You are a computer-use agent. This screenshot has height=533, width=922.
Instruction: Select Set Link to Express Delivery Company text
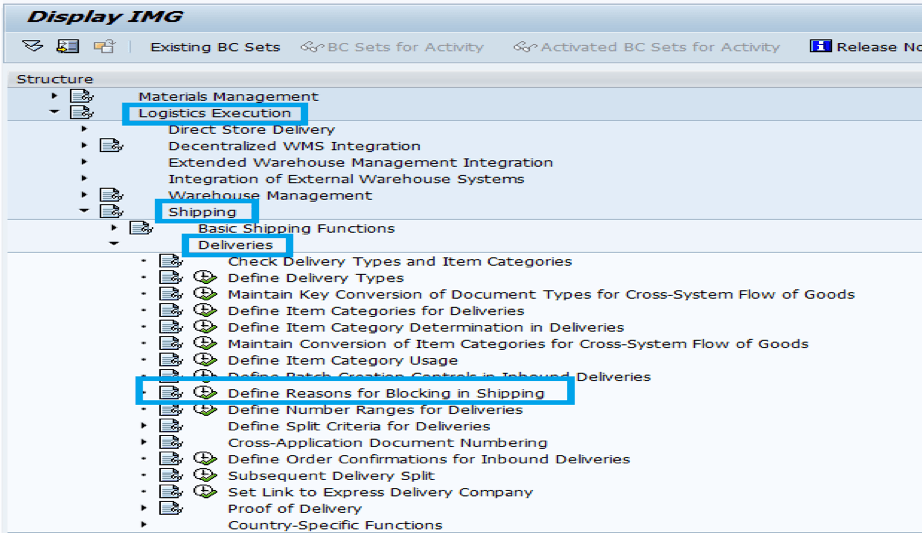coord(380,492)
